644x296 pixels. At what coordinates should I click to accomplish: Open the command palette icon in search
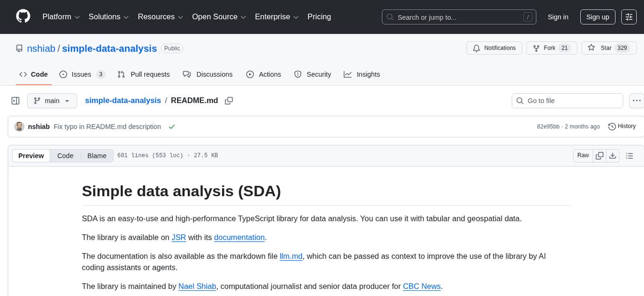528,17
